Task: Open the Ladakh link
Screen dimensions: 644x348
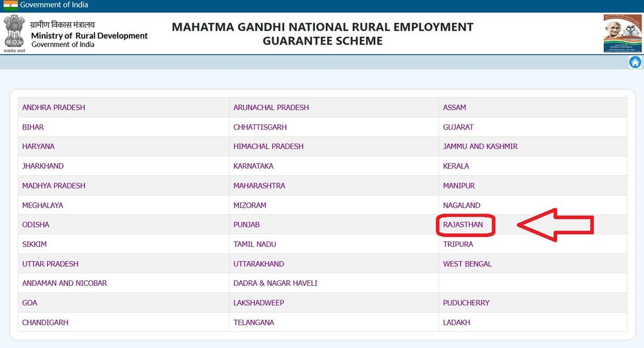Action: coord(457,322)
